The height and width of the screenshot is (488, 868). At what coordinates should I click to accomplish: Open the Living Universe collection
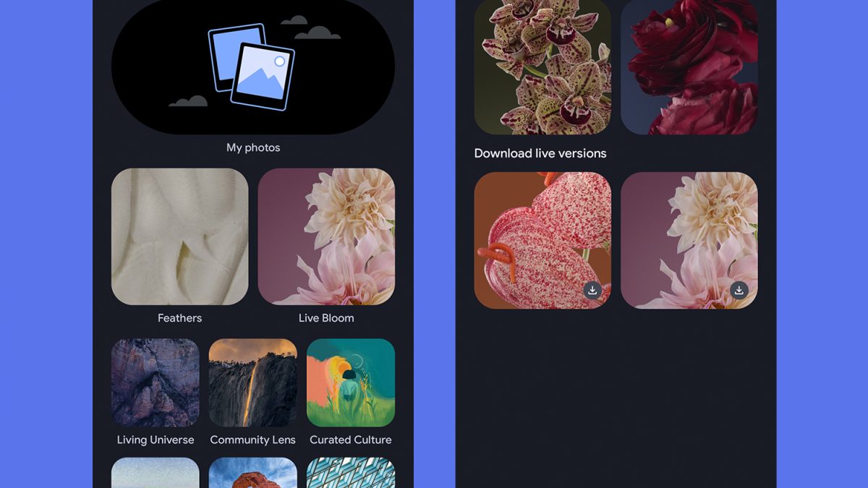[x=156, y=382]
